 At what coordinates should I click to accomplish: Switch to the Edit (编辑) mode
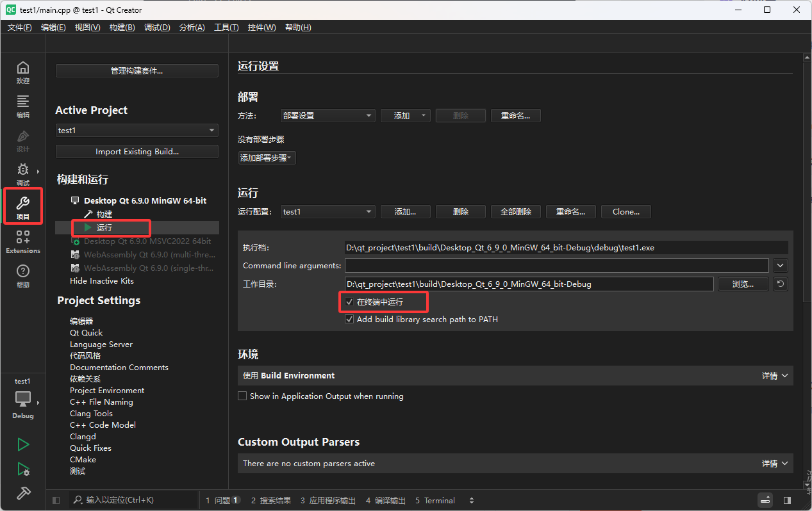pyautogui.click(x=23, y=106)
